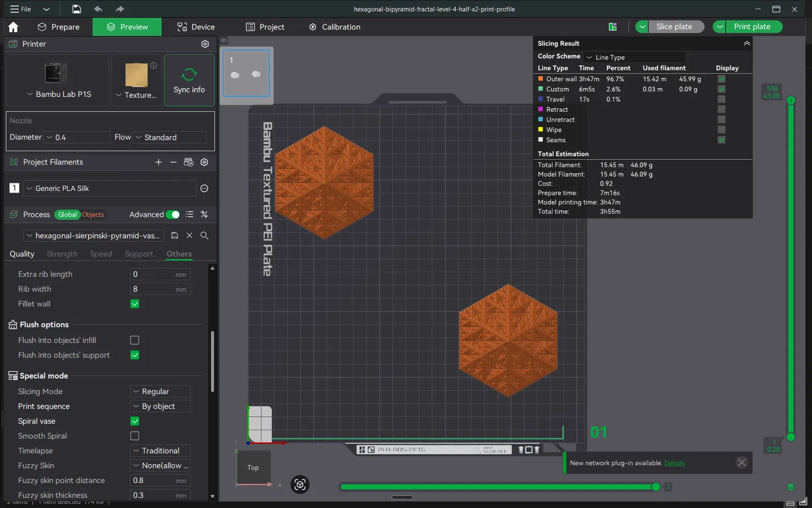Disable the Spiral vase checkbox
The width and height of the screenshot is (812, 508).
pyautogui.click(x=134, y=421)
